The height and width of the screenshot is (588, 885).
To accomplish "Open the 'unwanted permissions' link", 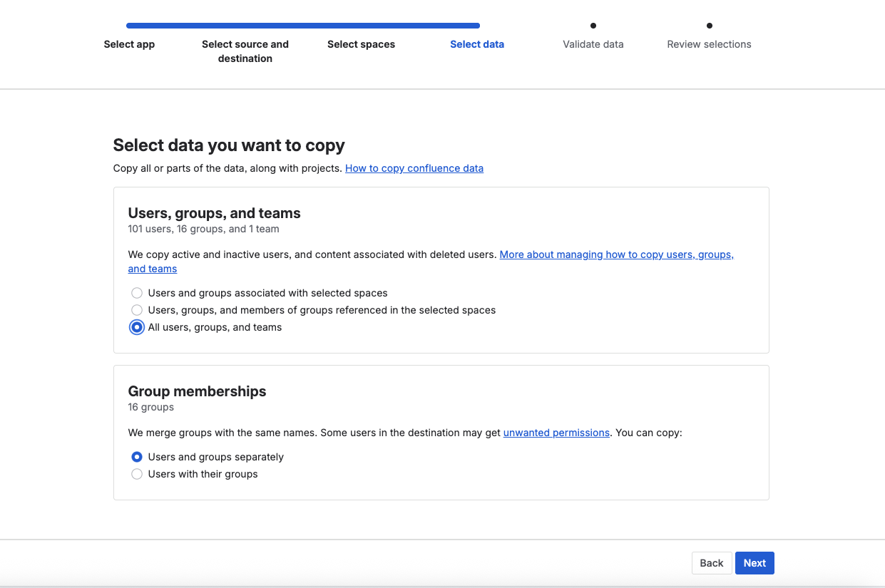I will point(556,433).
